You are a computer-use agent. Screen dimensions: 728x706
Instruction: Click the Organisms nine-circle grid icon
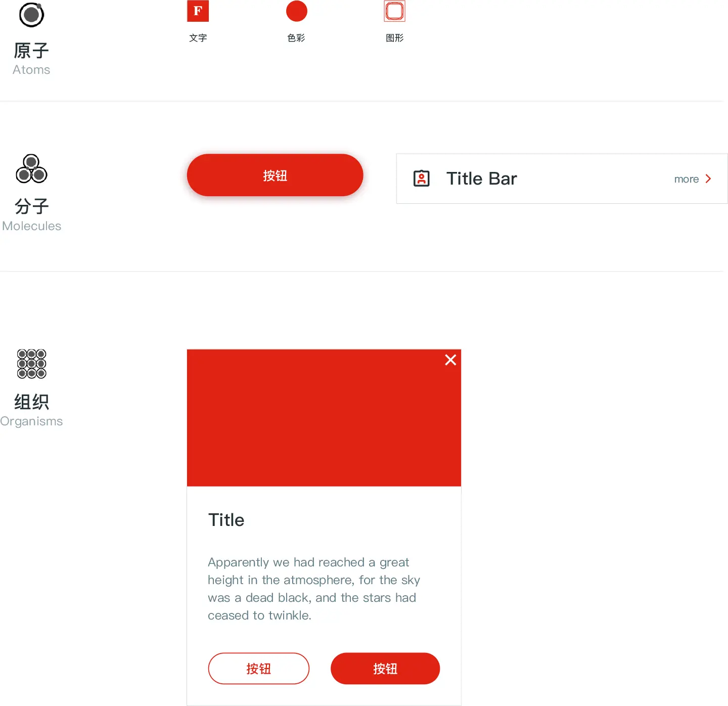[x=31, y=364]
